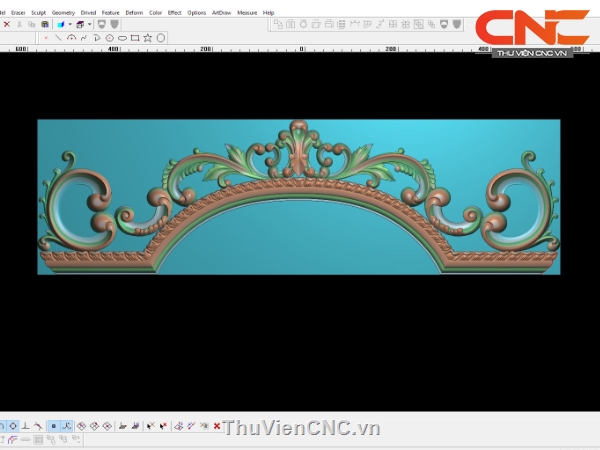
Task: Select the Ellipse drawing tool
Action: pyautogui.click(x=122, y=38)
